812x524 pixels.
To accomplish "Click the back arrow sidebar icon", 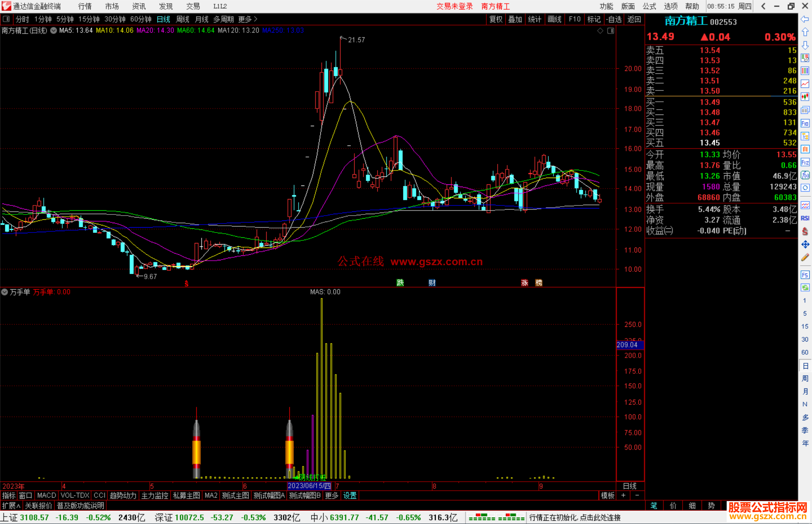I will click(x=805, y=19).
